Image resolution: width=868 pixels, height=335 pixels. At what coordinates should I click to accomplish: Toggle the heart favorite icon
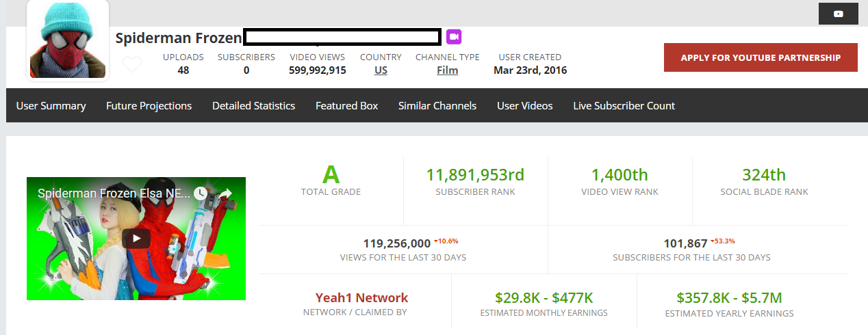click(131, 64)
